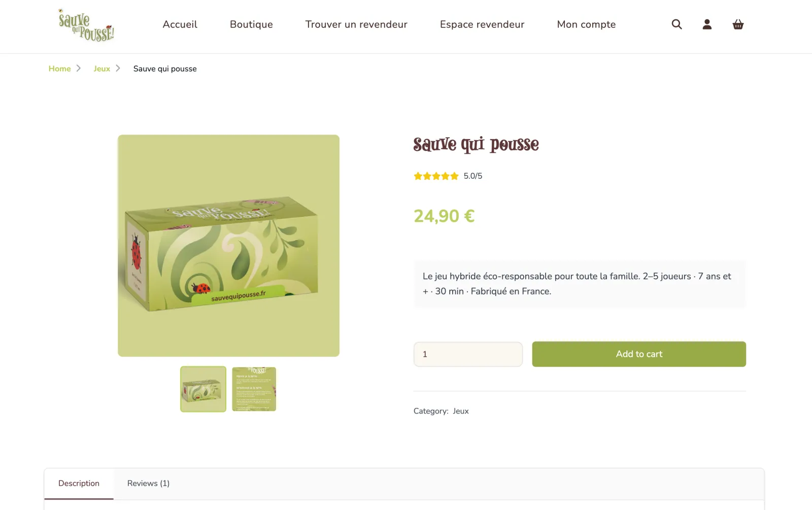Follow the Jeux breadcrumb link

(x=101, y=69)
